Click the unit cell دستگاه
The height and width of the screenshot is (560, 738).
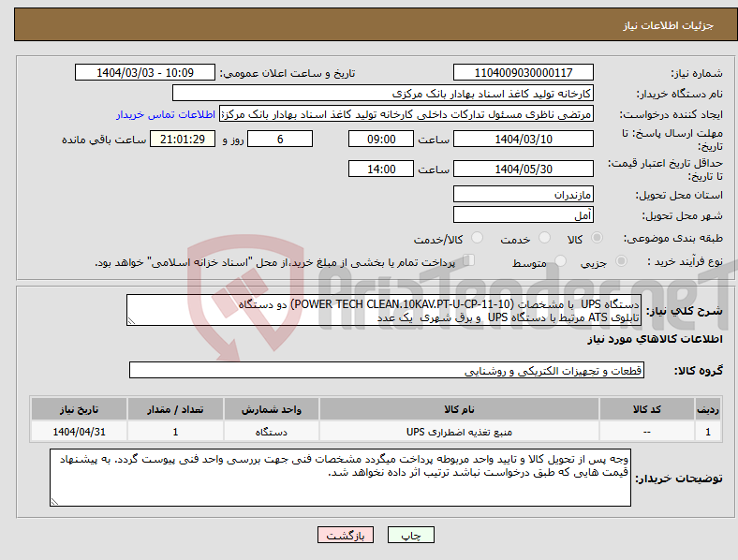(272, 432)
